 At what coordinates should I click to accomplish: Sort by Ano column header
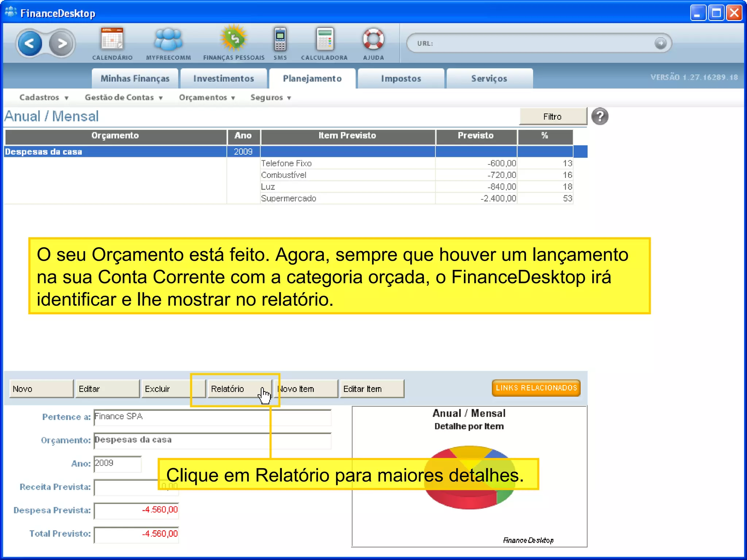[x=243, y=137]
